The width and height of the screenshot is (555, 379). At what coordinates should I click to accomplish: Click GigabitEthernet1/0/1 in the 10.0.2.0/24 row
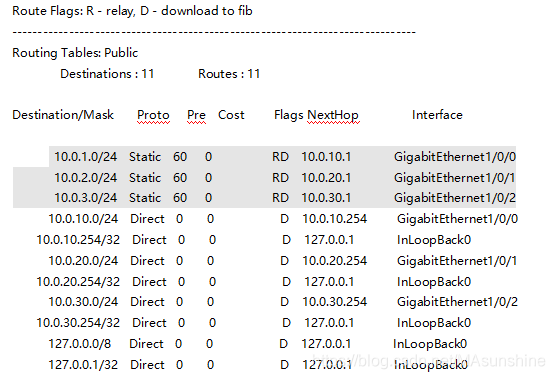(x=454, y=178)
